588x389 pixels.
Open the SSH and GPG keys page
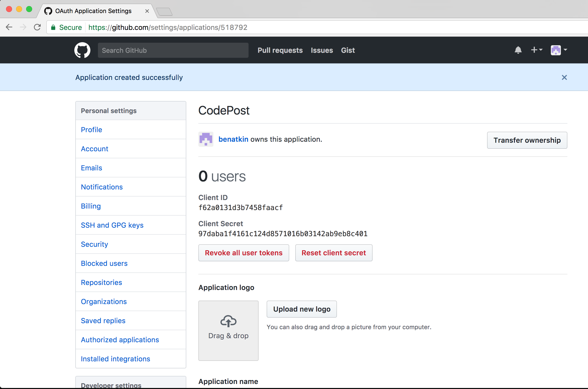pos(112,225)
